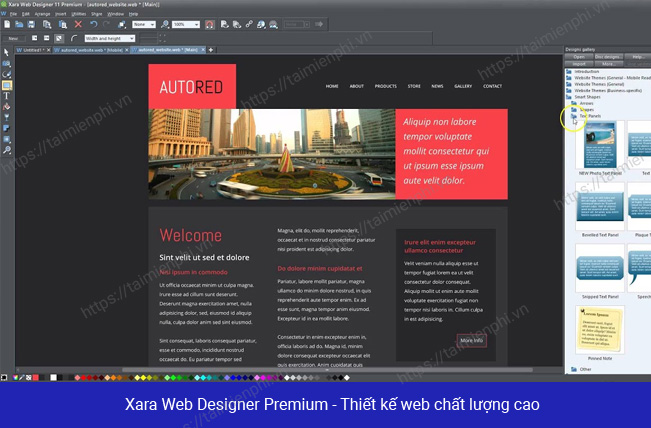651x428 pixels.
Task: Click More button in Designs gallery
Action: pos(609,64)
